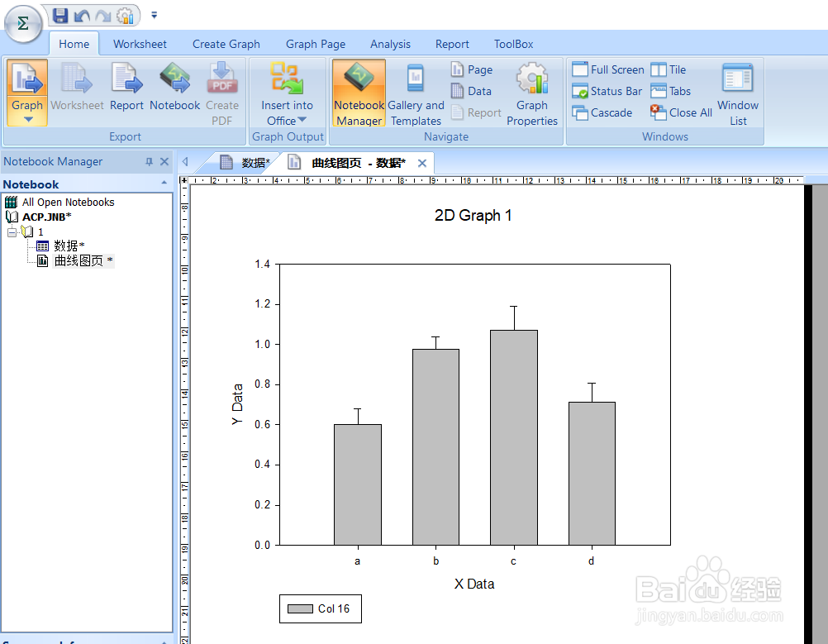Image resolution: width=828 pixels, height=644 pixels.
Task: Redo action in the quick access toolbar
Action: click(x=103, y=16)
